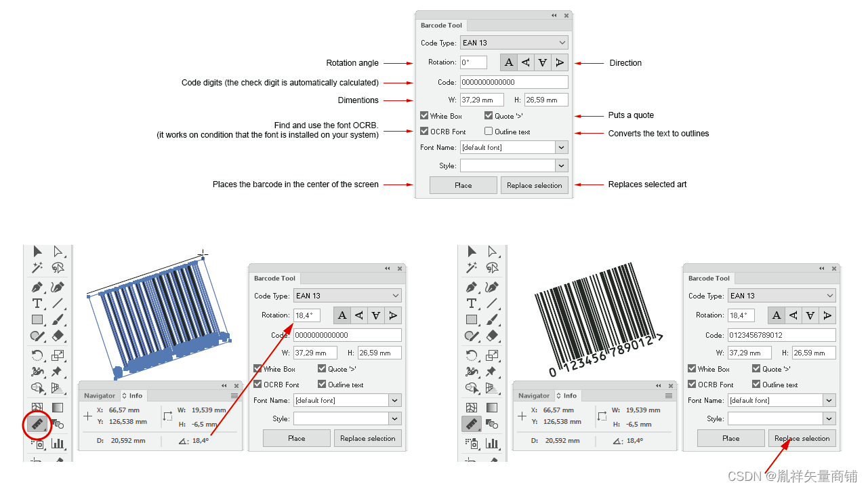Activate Gradient tool in toolbar beside black barcode

coord(492,408)
